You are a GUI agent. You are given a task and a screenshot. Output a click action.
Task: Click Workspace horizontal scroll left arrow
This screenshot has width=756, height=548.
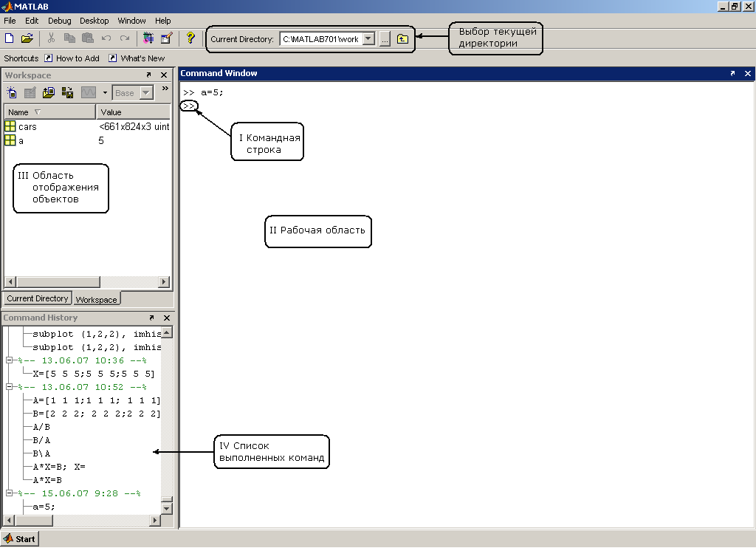tap(10, 281)
